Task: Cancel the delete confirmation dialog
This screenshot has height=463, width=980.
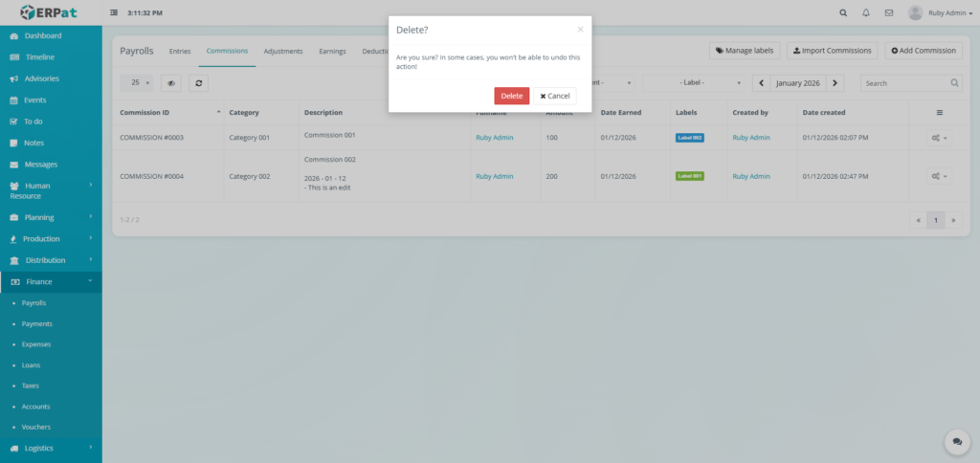Action: point(555,96)
